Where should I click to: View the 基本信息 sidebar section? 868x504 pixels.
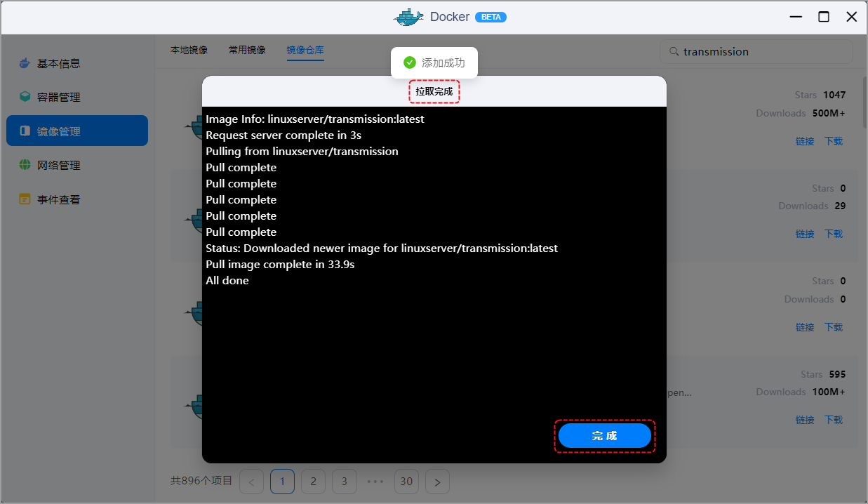click(59, 63)
